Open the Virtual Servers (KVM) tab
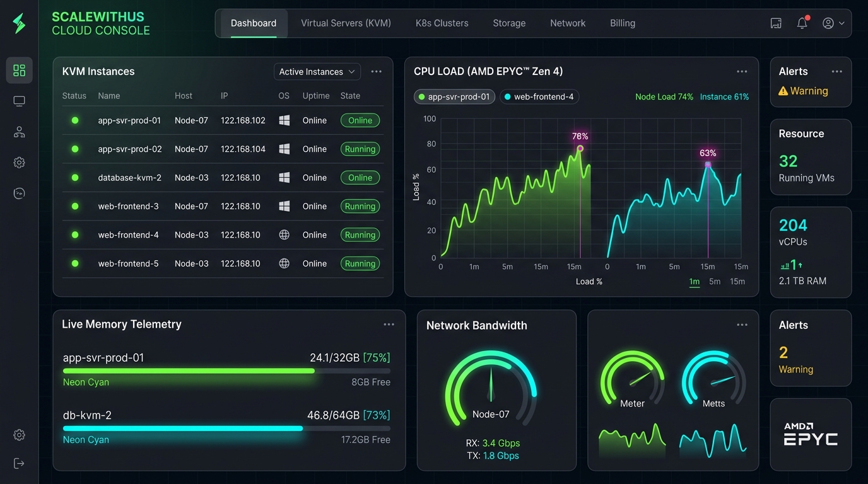Screen dimensions: 868x484 click(x=346, y=23)
